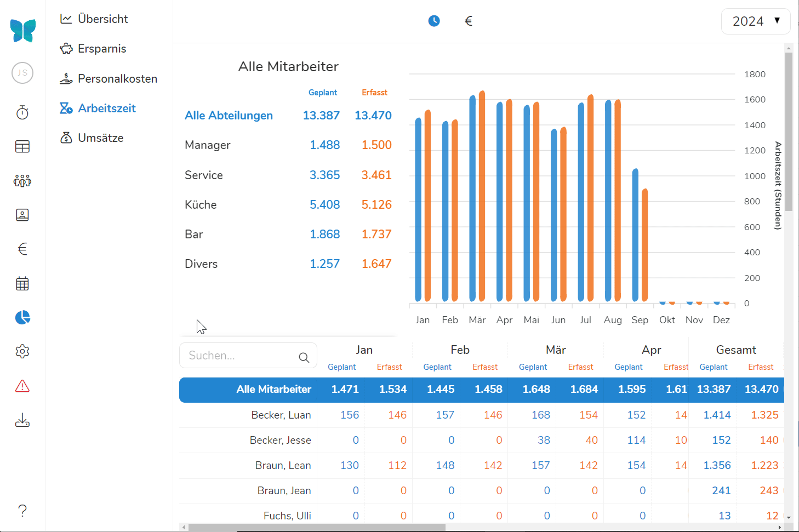Click the horizontal scrollbar below the table
Screen dimensions: 799x532
(x=317, y=527)
